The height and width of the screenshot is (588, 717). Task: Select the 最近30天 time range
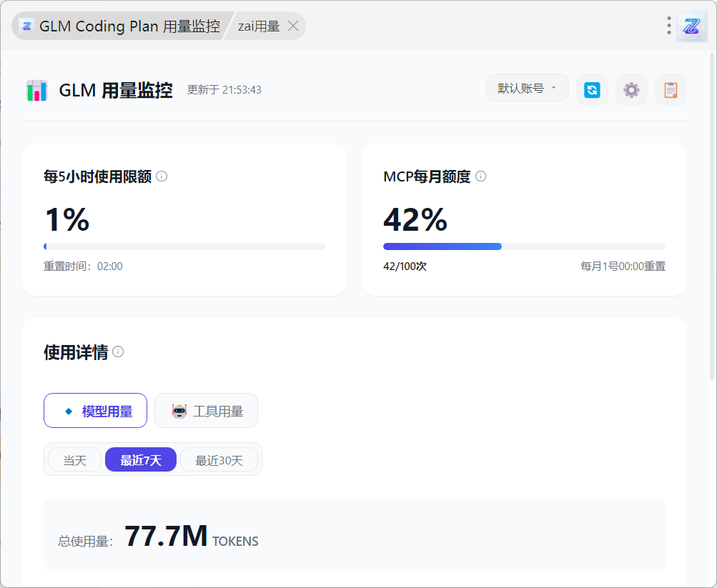point(219,460)
